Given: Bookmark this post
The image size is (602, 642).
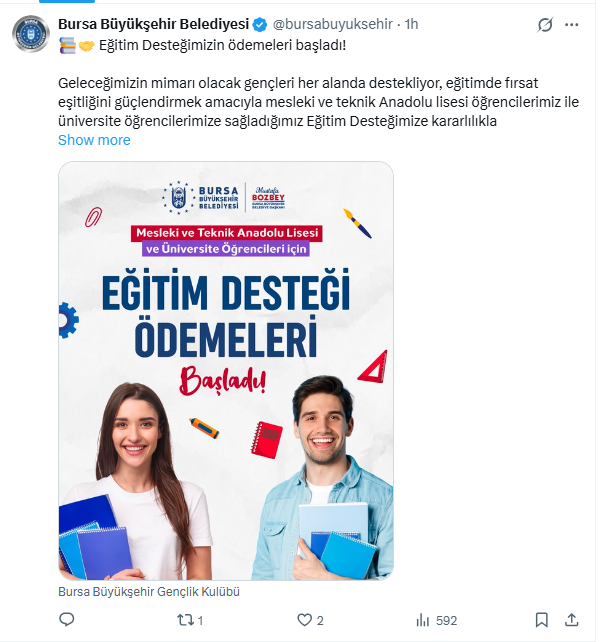Looking at the screenshot, I should (541, 620).
